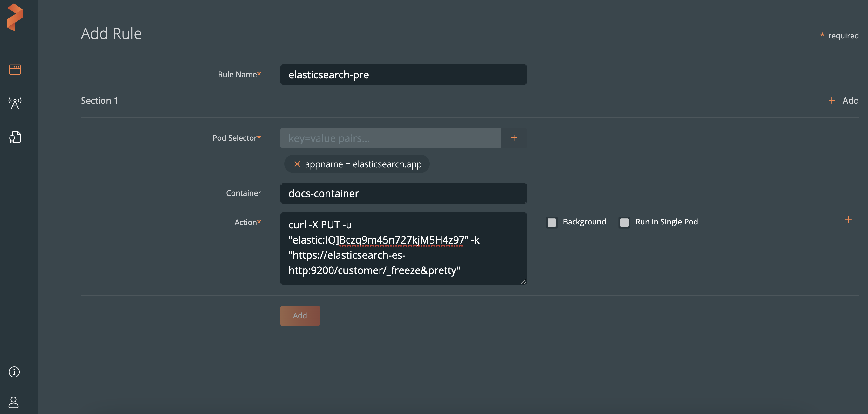Click the Section 1 heading
868x414 pixels.
99,100
